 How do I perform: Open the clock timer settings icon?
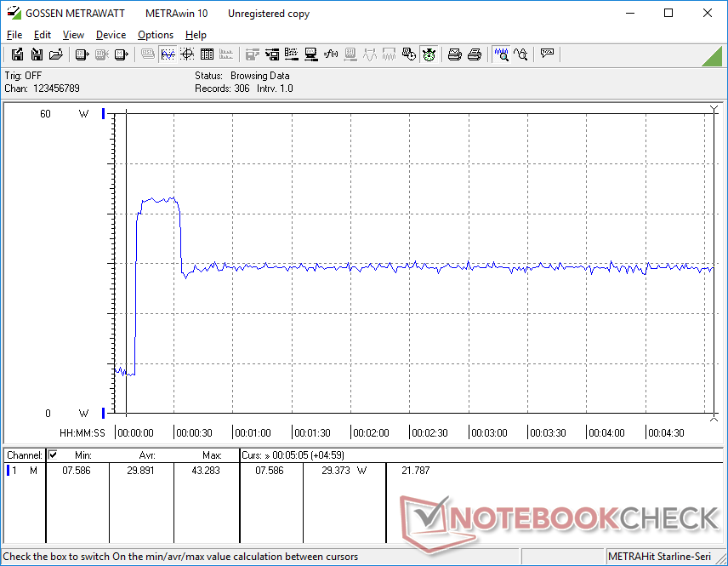pyautogui.click(x=409, y=54)
